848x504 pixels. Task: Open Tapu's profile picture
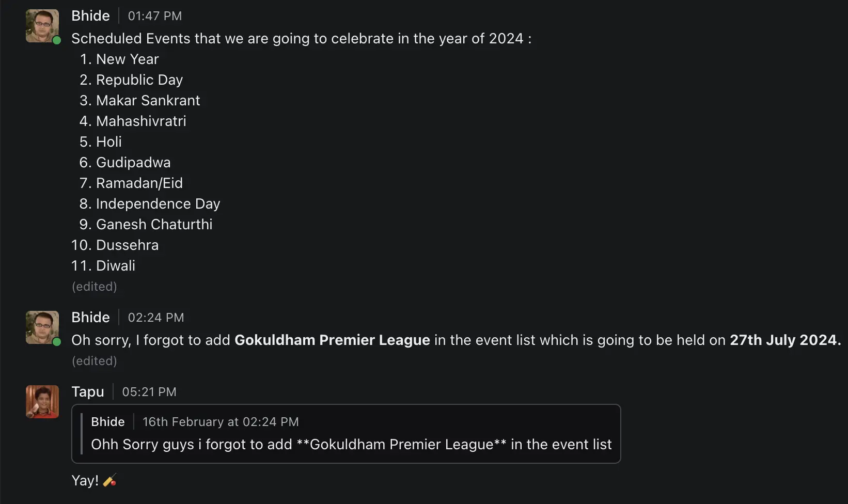42,402
